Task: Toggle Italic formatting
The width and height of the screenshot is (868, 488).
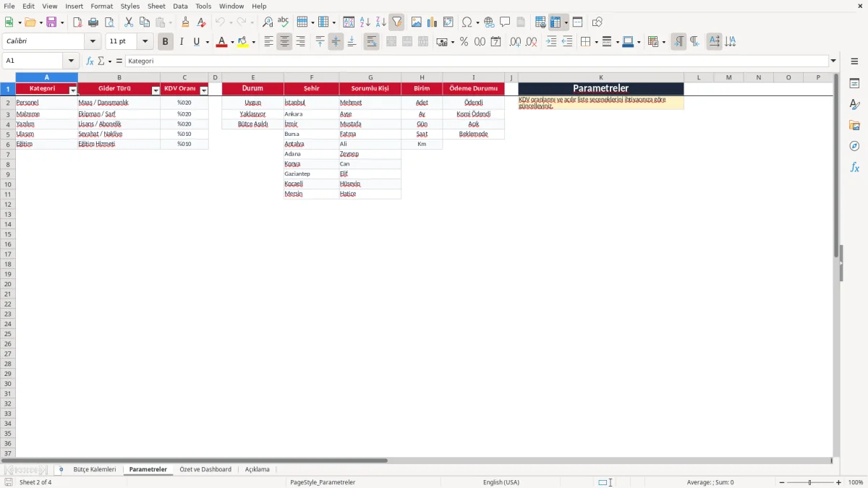Action: [182, 42]
